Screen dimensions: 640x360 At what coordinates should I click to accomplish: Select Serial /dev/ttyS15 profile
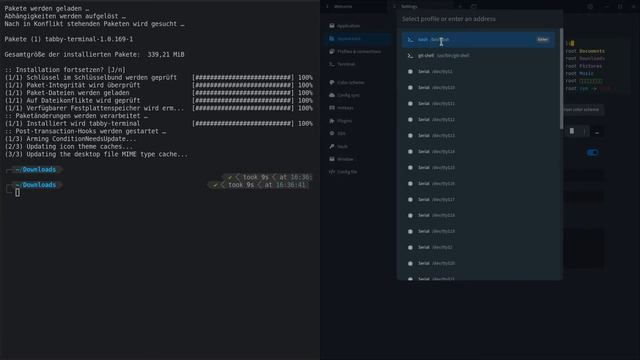coord(478,167)
